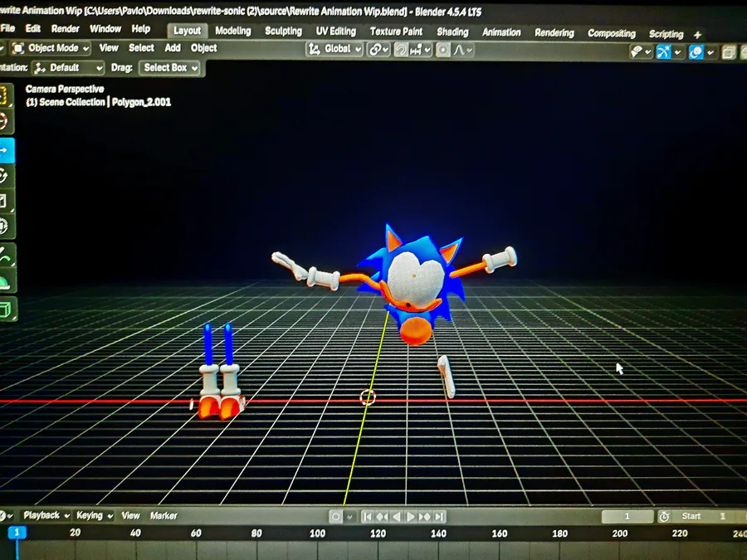
Task: Toggle show overlays button
Action: click(696, 52)
